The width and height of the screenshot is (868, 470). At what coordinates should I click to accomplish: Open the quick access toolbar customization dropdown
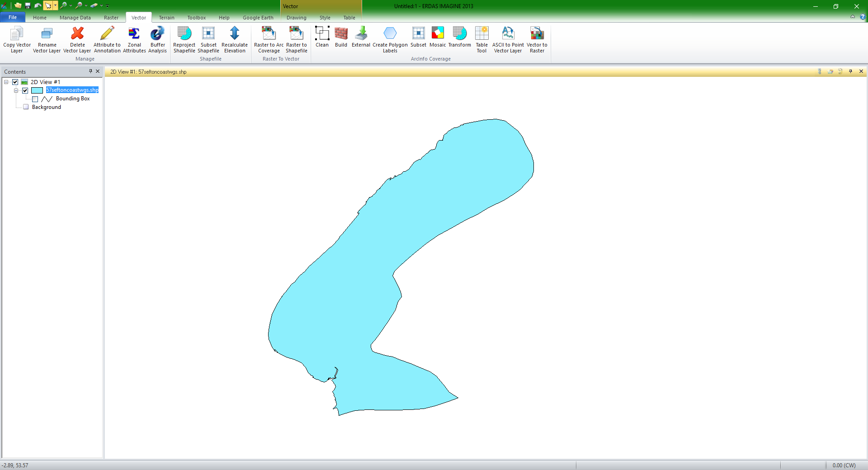pyautogui.click(x=107, y=6)
